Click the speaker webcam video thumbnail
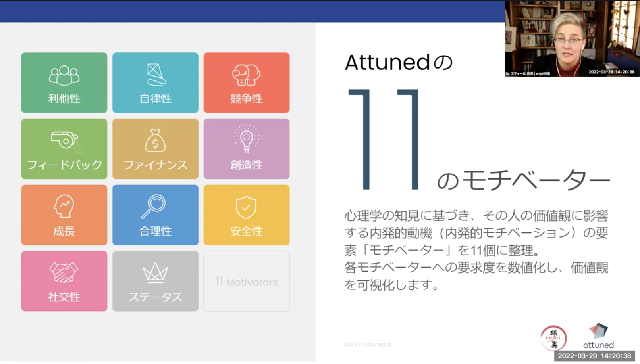 coord(572,38)
